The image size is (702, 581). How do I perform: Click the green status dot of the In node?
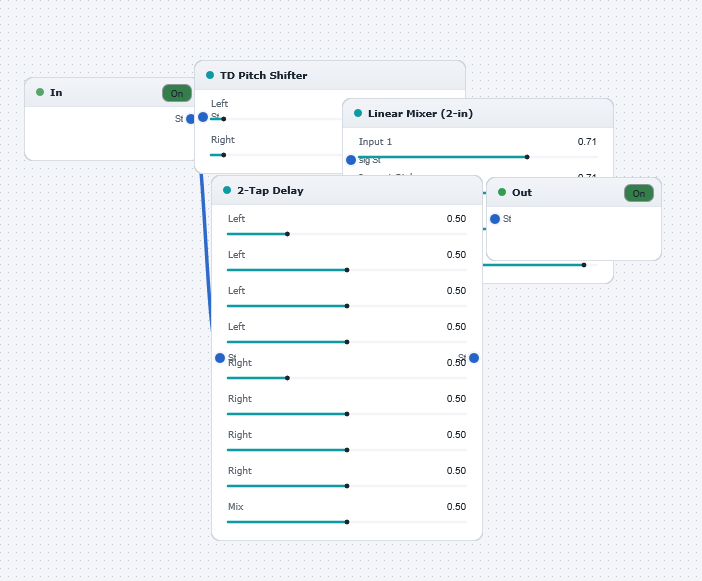pos(40,92)
